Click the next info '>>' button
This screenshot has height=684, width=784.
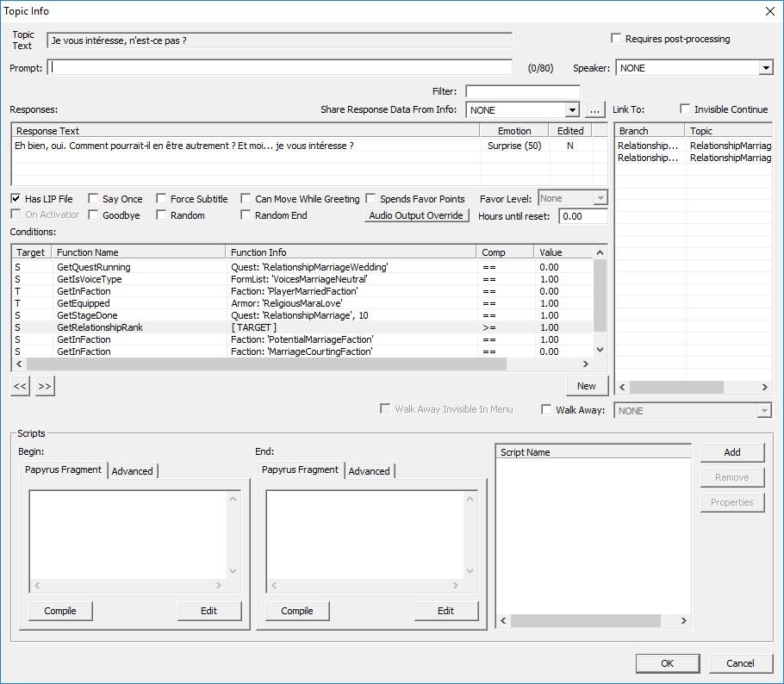45,387
